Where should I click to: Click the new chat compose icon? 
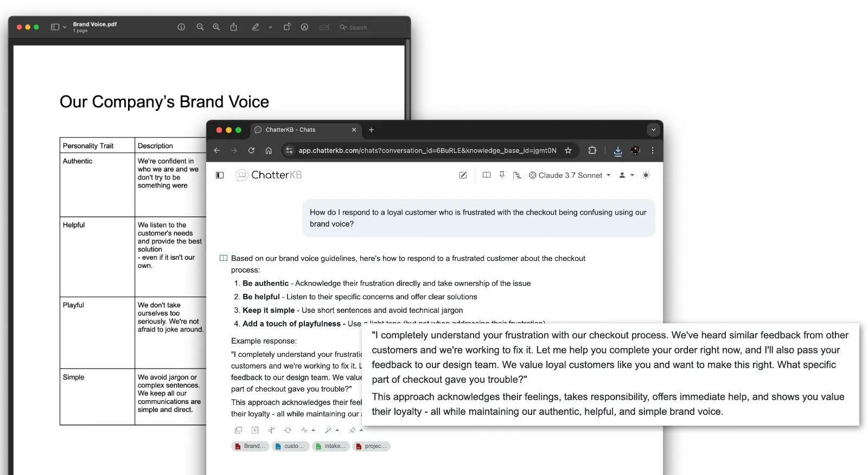click(463, 175)
